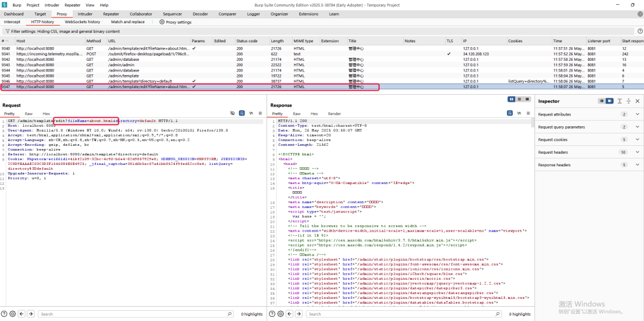Open the help icon below the Request panel
Image resolution: width=644 pixels, height=321 pixels.
coord(4,314)
